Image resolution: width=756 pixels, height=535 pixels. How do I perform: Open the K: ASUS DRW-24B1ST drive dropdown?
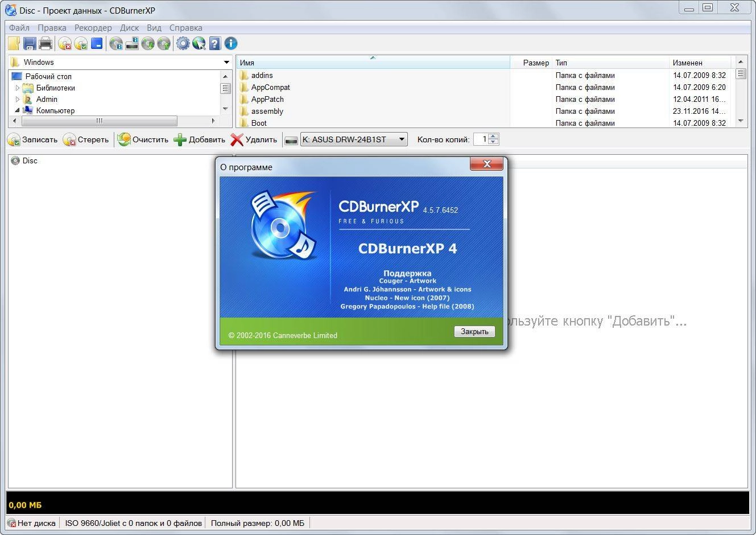[354, 139]
